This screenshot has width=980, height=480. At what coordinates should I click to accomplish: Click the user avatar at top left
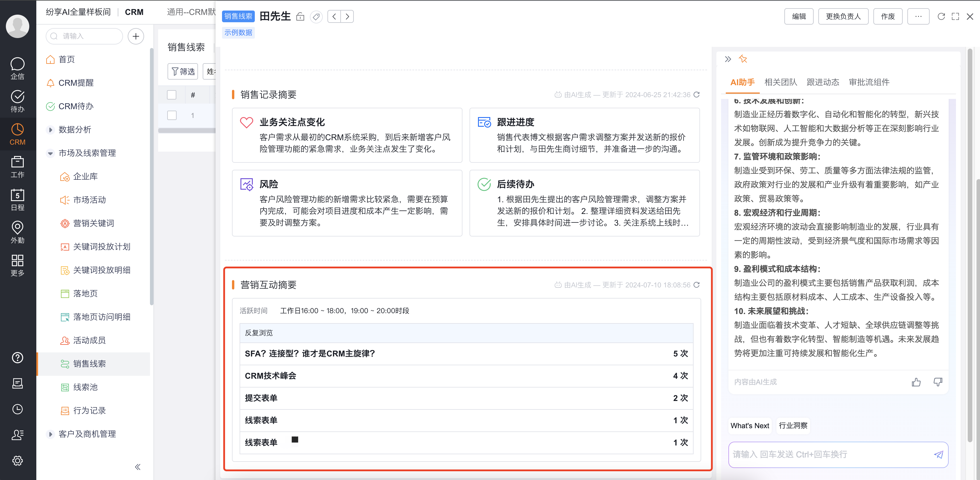coord(18,26)
